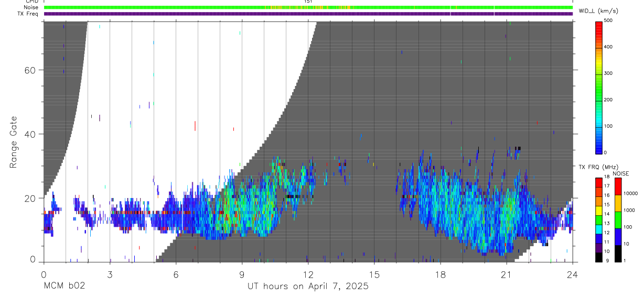Click the 21 UT hour tick label
Viewport: 644px width, 297px height.
click(506, 274)
